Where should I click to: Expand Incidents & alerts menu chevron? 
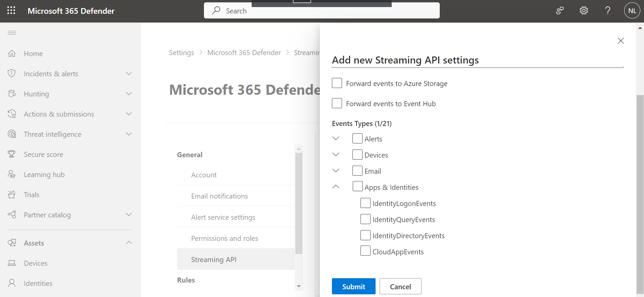[x=129, y=73]
